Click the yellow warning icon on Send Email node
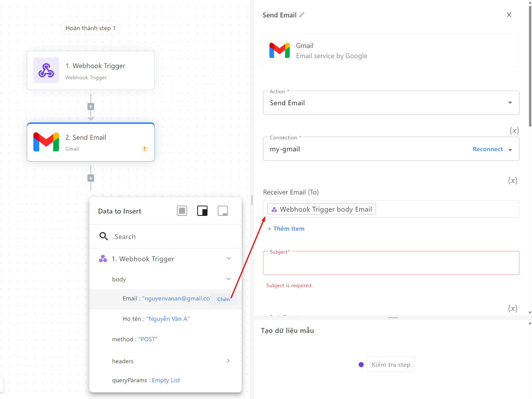Image resolution: width=532 pixels, height=399 pixels. pyautogui.click(x=144, y=149)
